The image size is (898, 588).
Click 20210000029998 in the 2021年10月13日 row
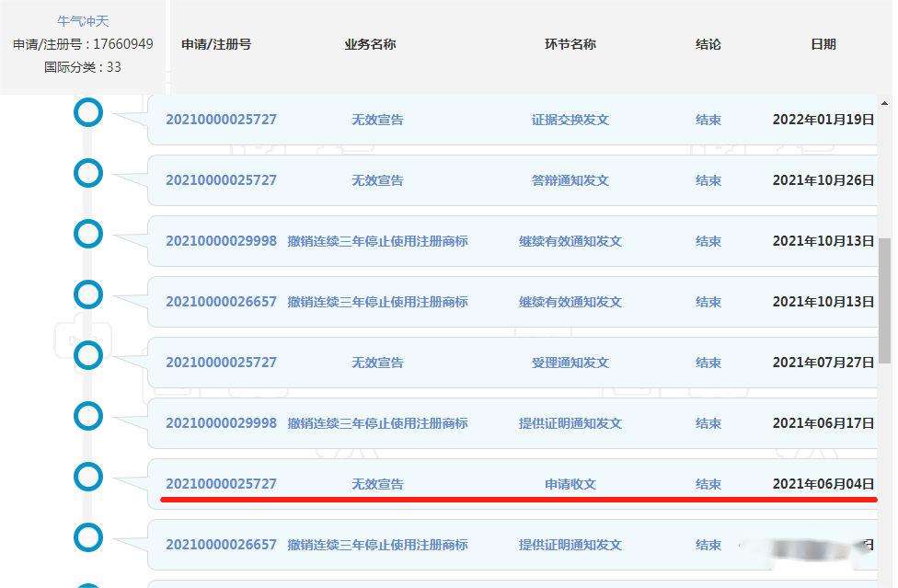(x=221, y=241)
